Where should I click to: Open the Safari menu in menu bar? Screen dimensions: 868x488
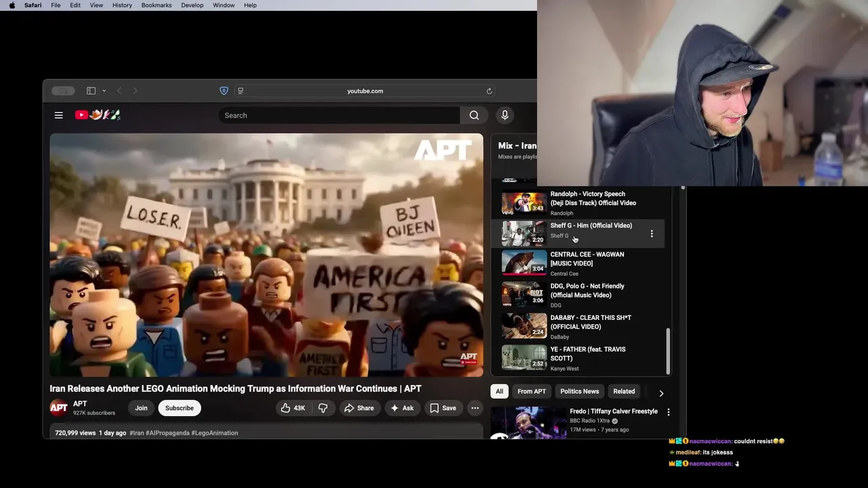[33, 5]
